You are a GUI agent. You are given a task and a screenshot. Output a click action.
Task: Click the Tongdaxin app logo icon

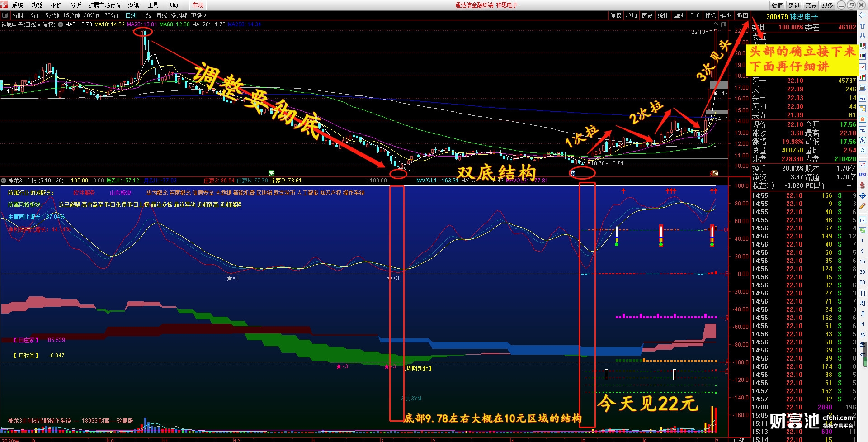[5, 5]
